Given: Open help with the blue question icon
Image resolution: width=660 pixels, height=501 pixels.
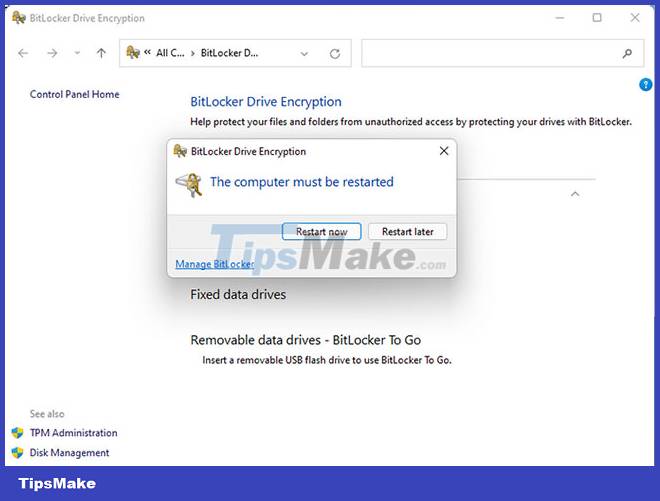Looking at the screenshot, I should pos(645,85).
